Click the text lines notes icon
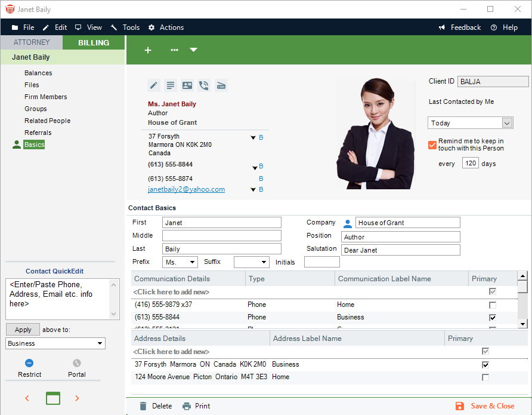 pyautogui.click(x=171, y=85)
